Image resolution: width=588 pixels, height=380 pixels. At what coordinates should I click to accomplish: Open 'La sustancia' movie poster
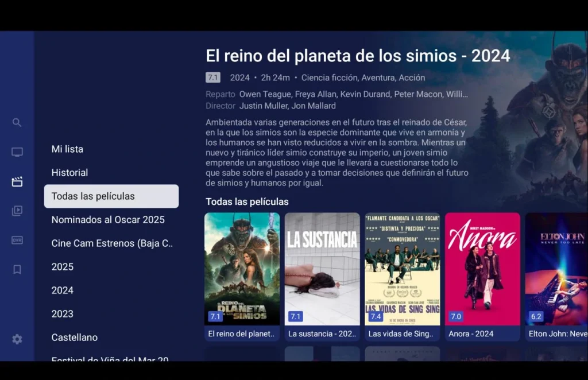[x=322, y=269]
